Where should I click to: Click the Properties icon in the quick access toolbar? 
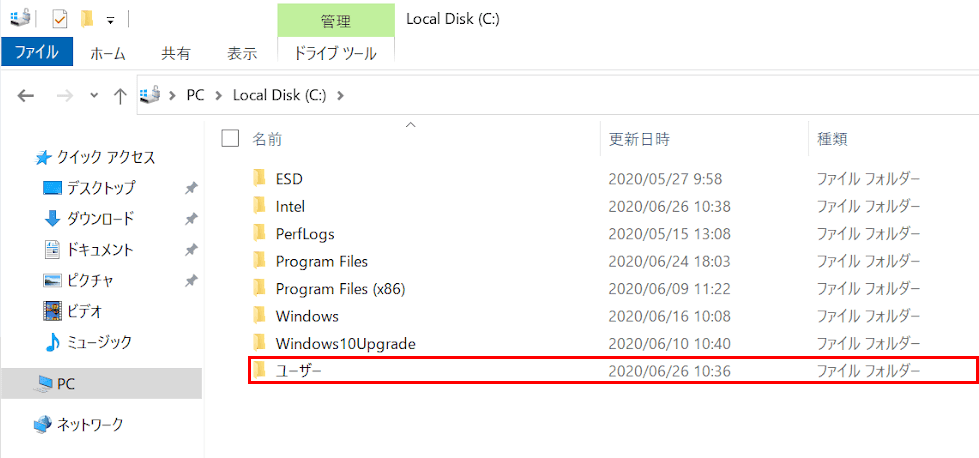coord(59,19)
